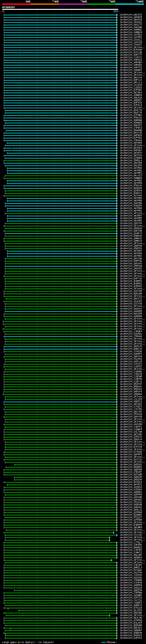Select the UniRef100_Q6BVA9 entry
This screenshot has height=644, width=146.
click(131, 469)
